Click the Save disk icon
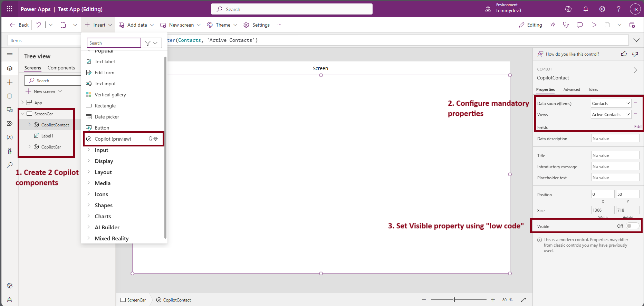This screenshot has height=306, width=644. 607,25
